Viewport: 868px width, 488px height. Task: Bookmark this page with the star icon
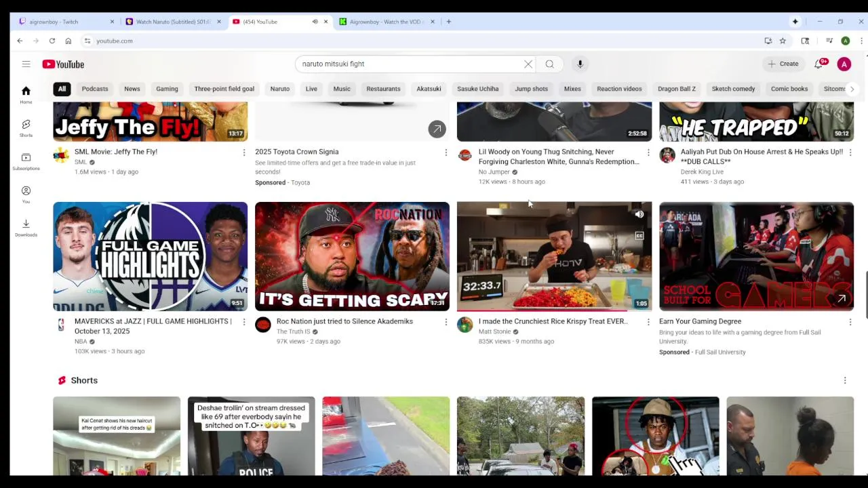(x=783, y=41)
